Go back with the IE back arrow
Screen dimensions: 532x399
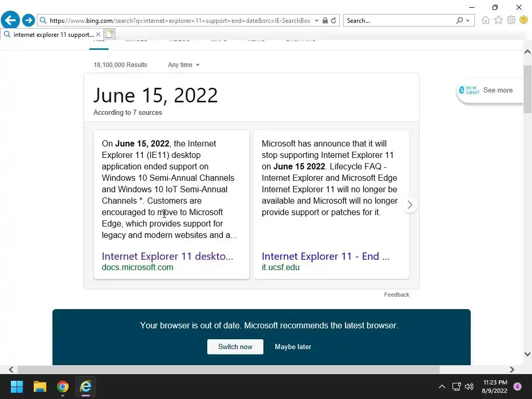click(10, 20)
